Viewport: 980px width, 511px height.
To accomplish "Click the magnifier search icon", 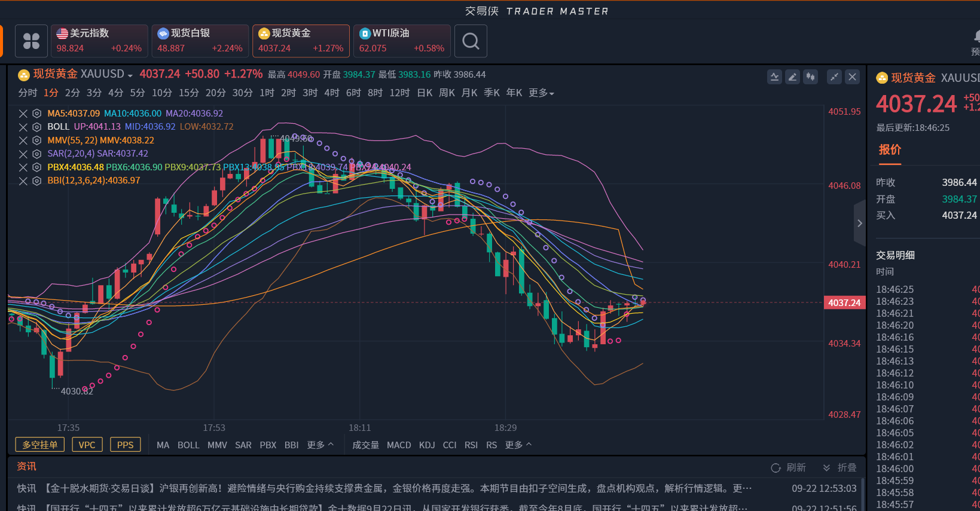I will (x=471, y=41).
